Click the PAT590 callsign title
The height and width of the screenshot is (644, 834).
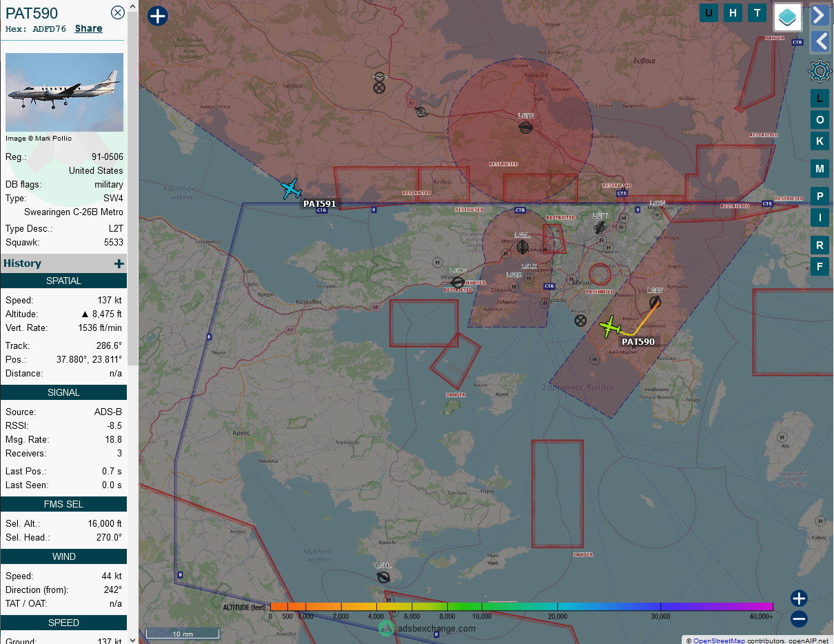coord(32,13)
